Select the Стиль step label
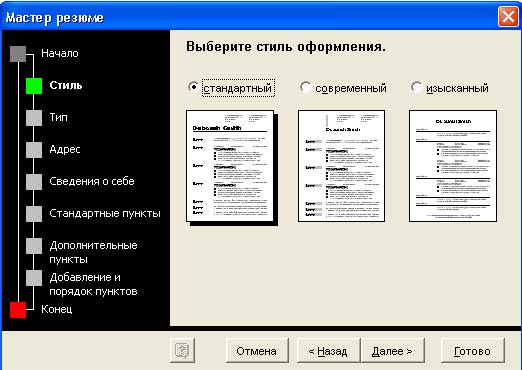Image resolution: width=522 pixels, height=370 pixels. coord(66,85)
